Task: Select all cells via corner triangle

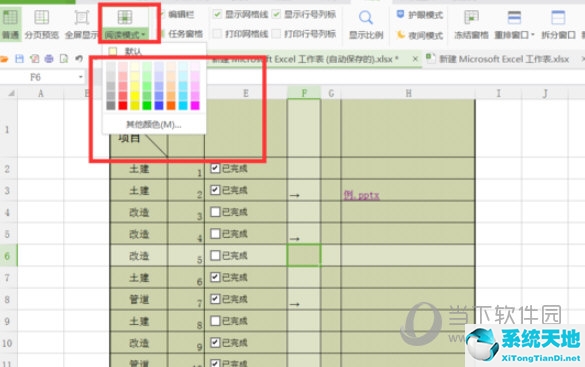Action: click(11, 93)
